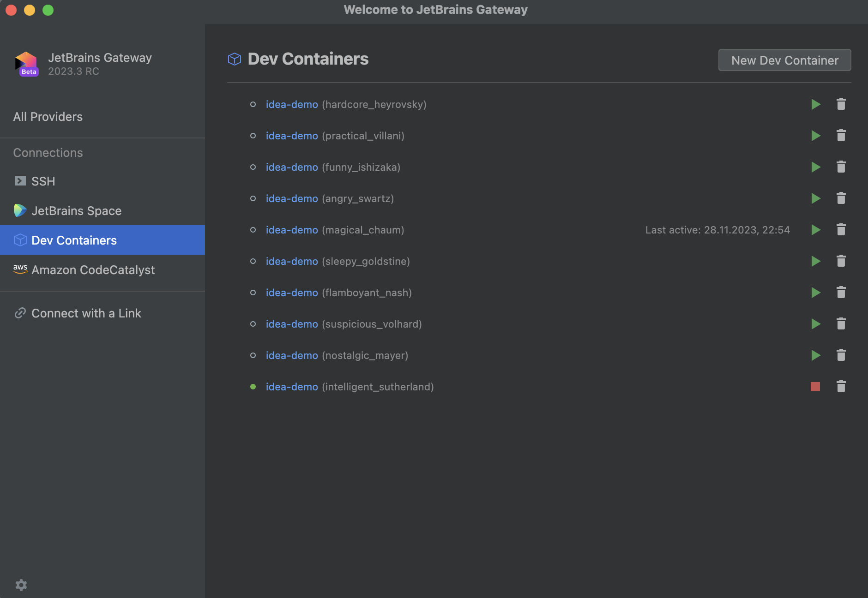This screenshot has height=598, width=868.
Task: Delete the angry_swartz container
Action: 841,198
